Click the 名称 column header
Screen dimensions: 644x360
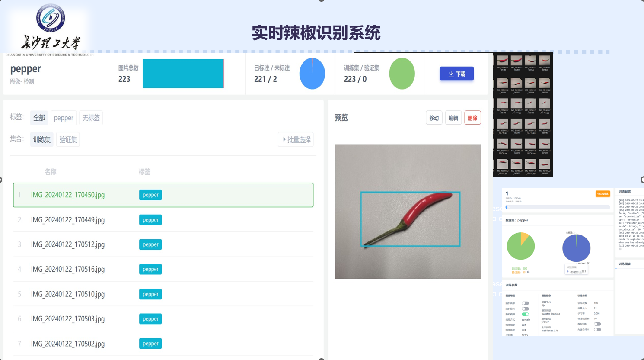[51, 172]
